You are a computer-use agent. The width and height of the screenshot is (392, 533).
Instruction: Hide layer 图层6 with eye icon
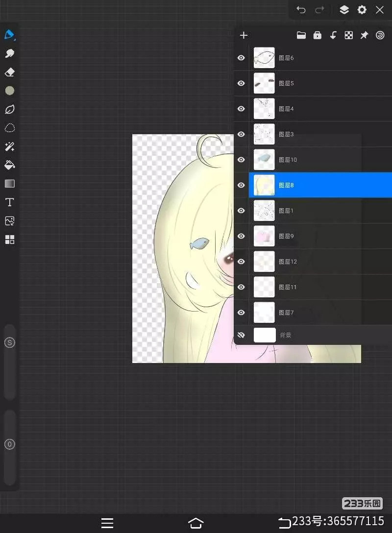[241, 58]
